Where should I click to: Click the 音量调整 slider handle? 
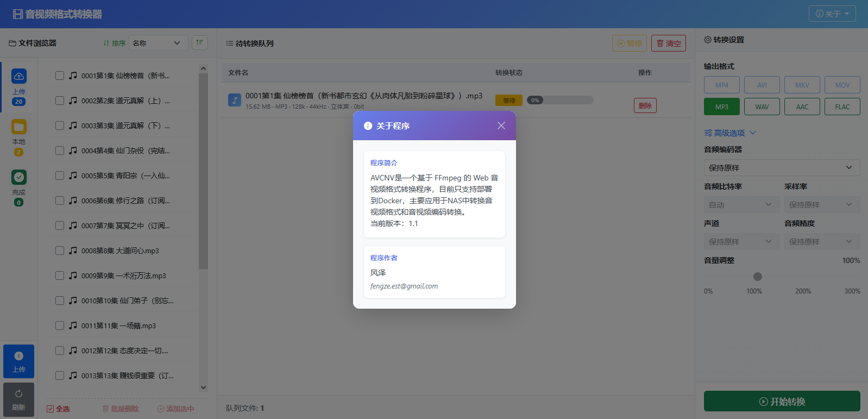pos(757,277)
